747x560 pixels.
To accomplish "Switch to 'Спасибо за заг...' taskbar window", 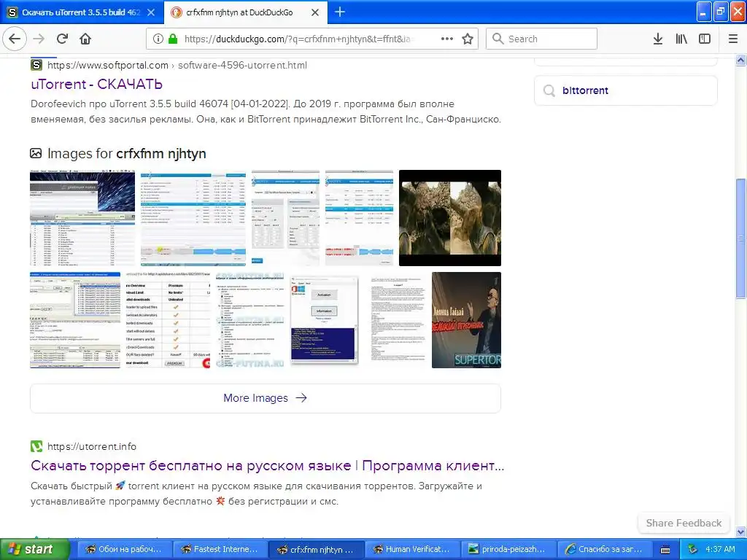I will pyautogui.click(x=603, y=550).
